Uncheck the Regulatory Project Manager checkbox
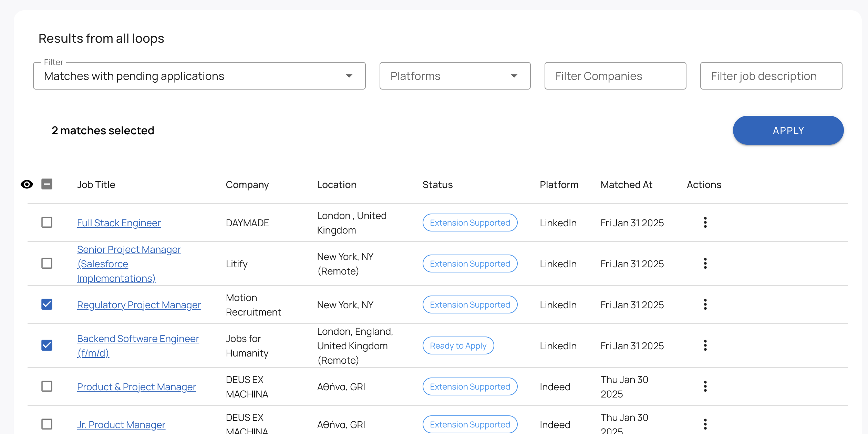This screenshot has width=868, height=434. 47,304
